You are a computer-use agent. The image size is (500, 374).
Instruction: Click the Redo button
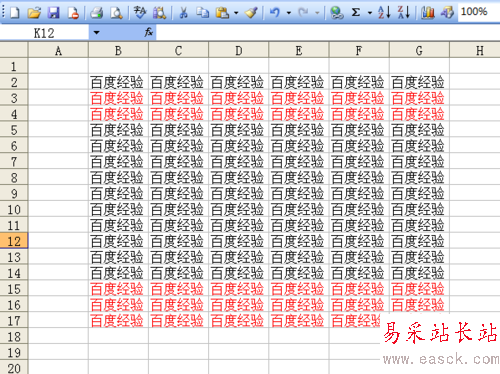coord(303,13)
